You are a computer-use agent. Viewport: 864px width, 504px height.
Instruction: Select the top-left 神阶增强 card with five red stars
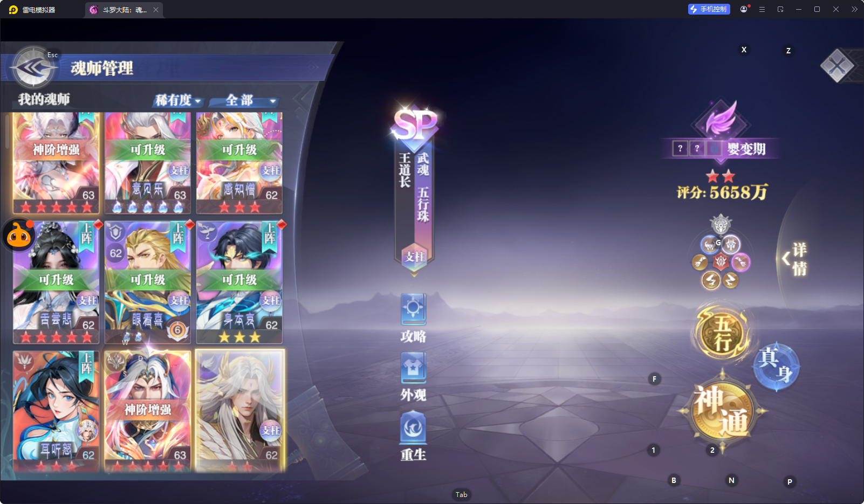click(56, 163)
